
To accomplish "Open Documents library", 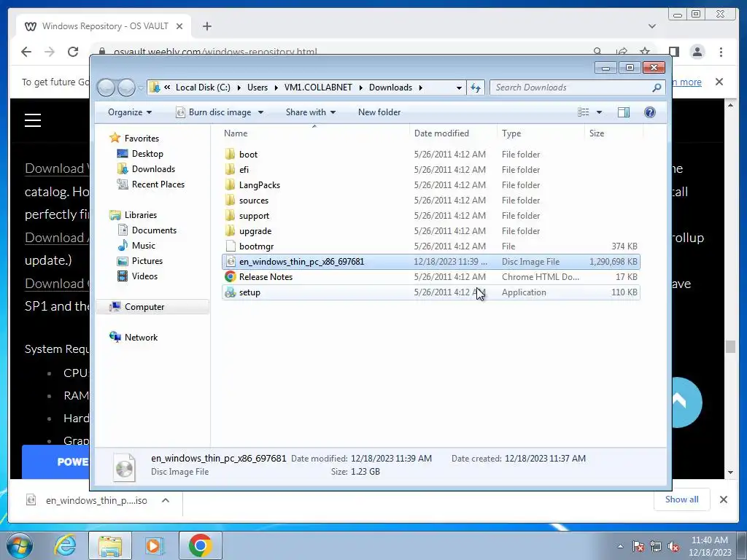I will pyautogui.click(x=154, y=230).
